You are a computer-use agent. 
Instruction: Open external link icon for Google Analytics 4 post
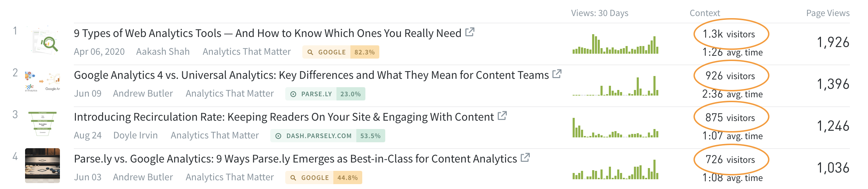point(557,74)
